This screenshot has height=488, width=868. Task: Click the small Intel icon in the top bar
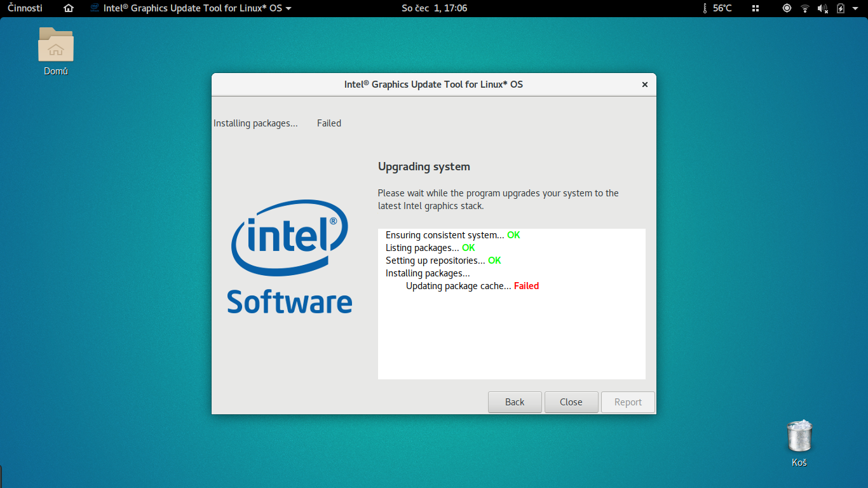coord(95,8)
